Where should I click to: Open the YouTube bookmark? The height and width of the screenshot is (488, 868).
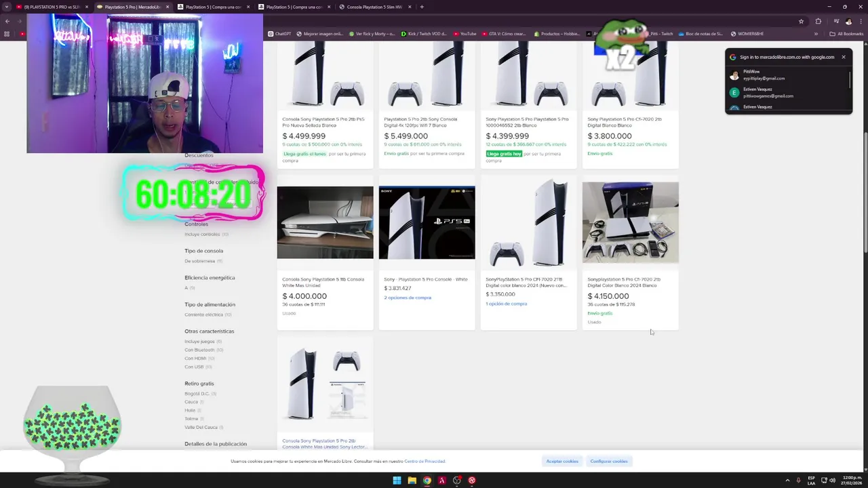point(465,34)
